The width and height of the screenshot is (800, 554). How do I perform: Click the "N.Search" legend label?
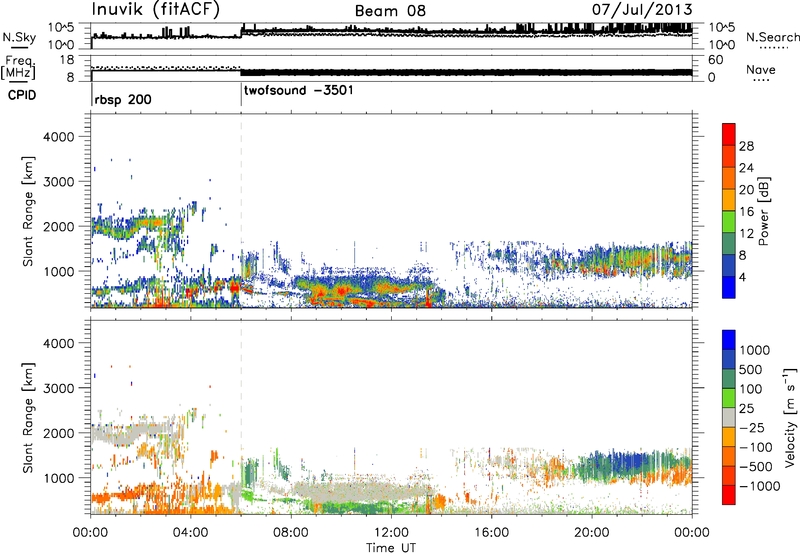click(x=772, y=37)
